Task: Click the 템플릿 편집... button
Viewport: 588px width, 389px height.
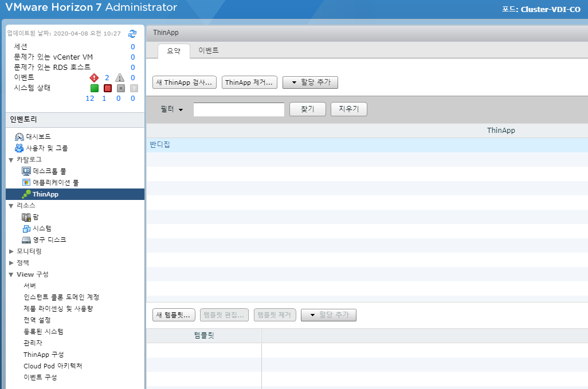Action: pos(224,315)
